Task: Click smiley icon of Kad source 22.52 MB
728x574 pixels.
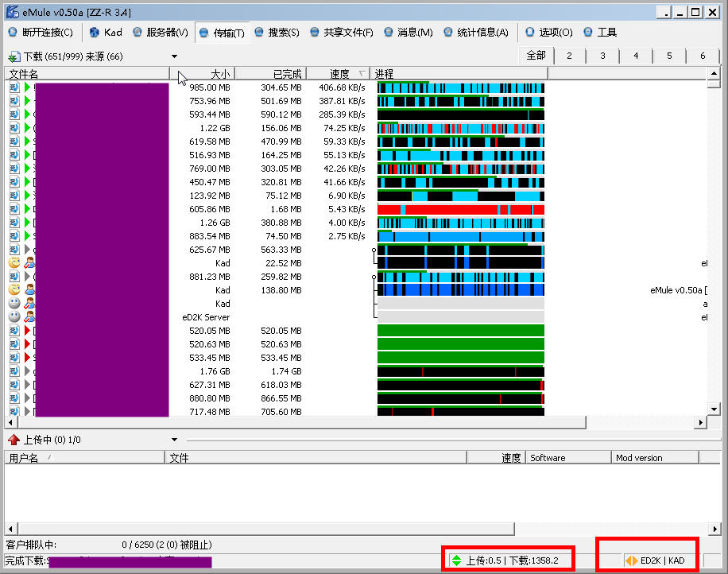Action: [14, 263]
